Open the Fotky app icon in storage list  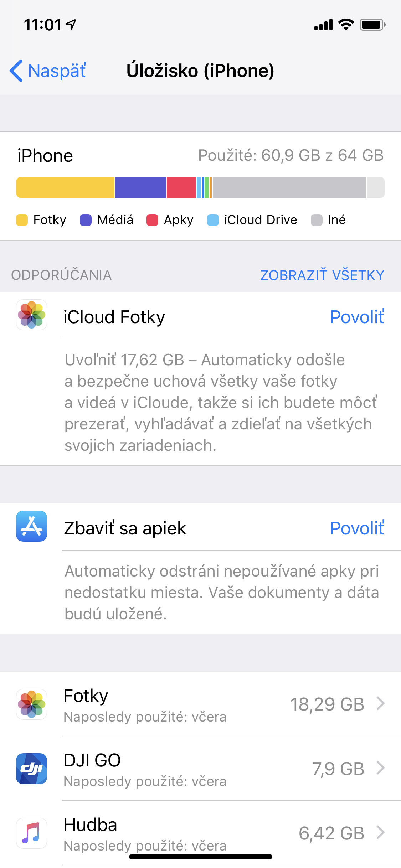coord(31,704)
